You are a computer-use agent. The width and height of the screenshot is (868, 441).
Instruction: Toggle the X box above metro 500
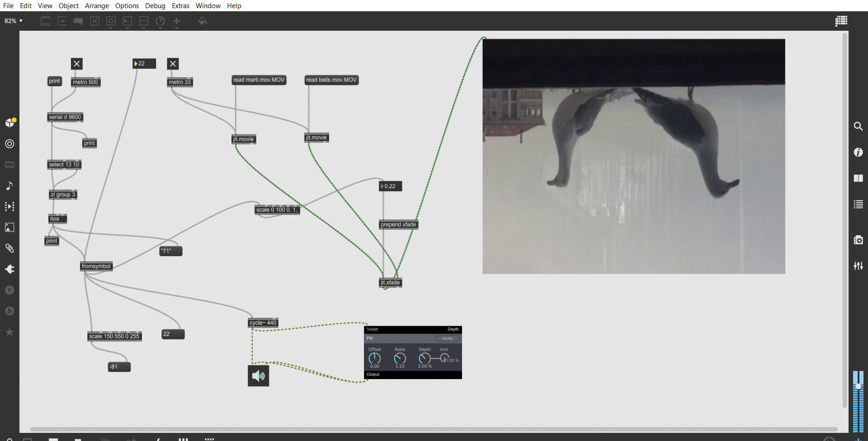click(x=77, y=64)
